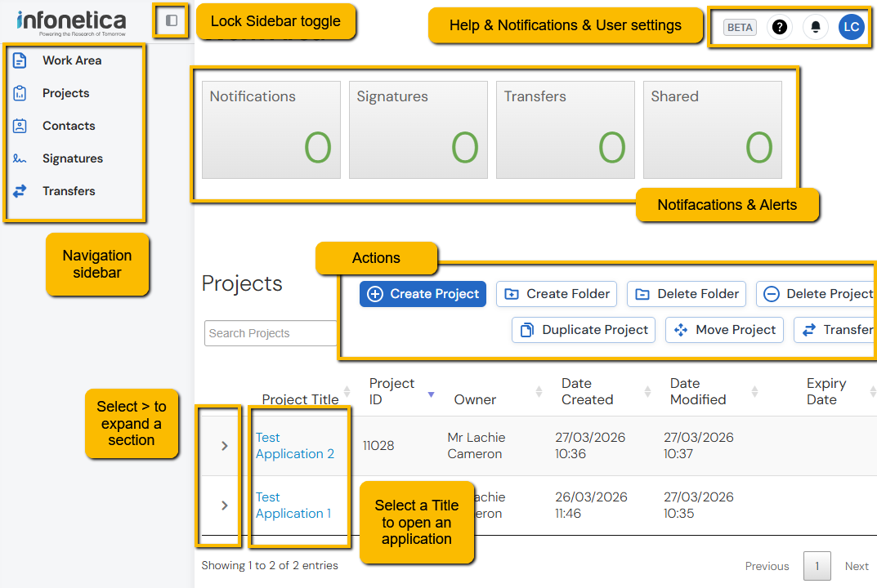
Task: Click the help question mark icon
Action: point(780,27)
